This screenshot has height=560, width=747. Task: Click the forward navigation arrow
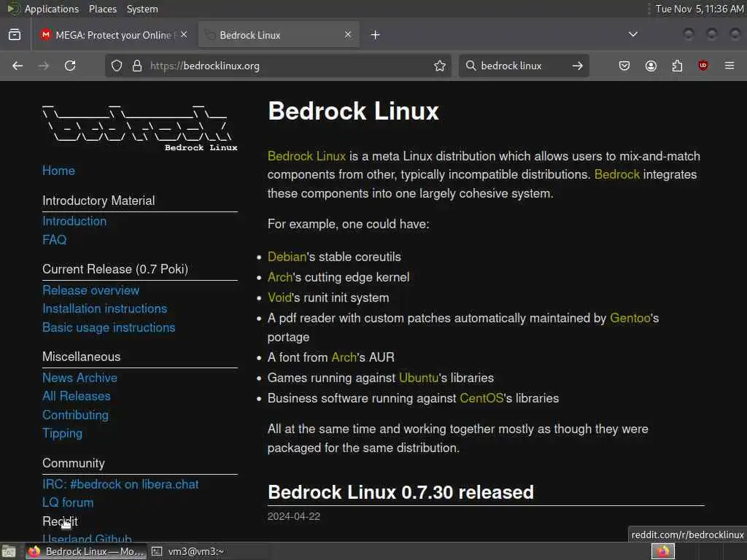click(43, 66)
